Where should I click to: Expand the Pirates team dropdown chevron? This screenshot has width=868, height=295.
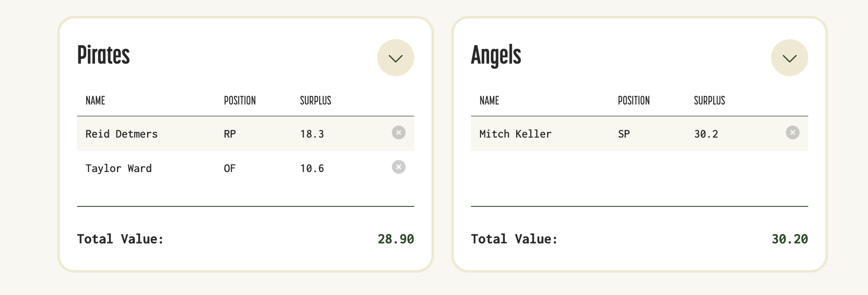coord(396,58)
